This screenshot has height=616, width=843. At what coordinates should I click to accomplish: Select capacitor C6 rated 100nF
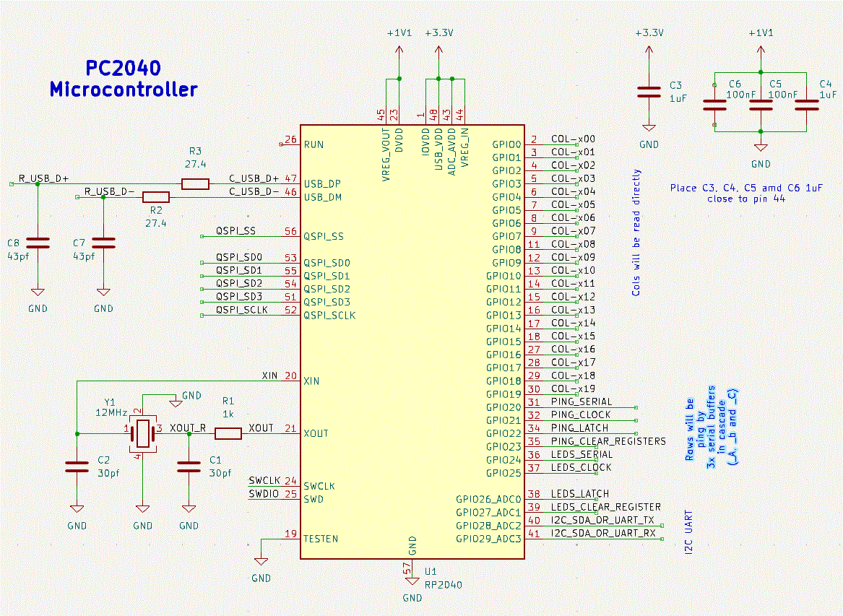click(715, 105)
